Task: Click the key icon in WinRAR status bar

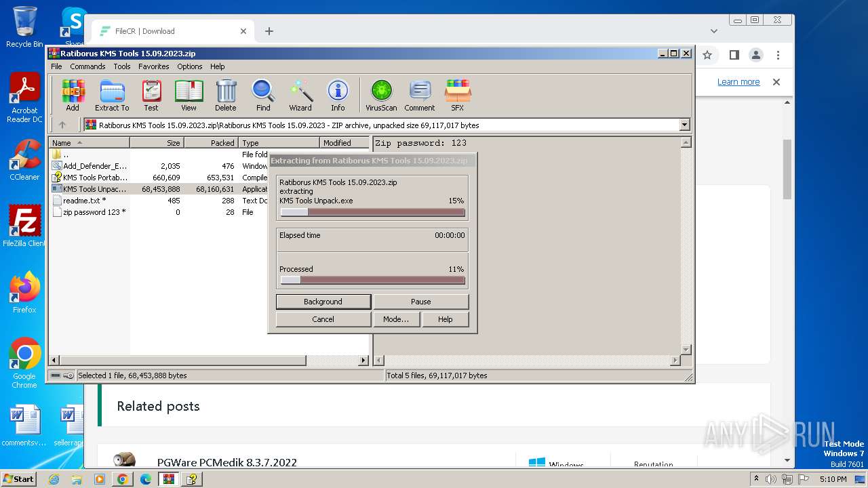Action: (x=68, y=375)
